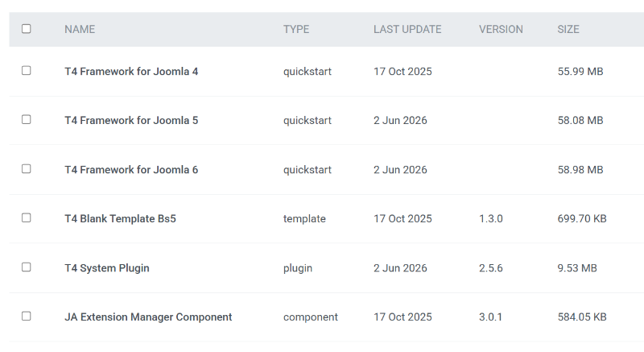The width and height of the screenshot is (644, 352).
Task: Check the T4 Blank Template Bs5 row
Action: pos(27,217)
